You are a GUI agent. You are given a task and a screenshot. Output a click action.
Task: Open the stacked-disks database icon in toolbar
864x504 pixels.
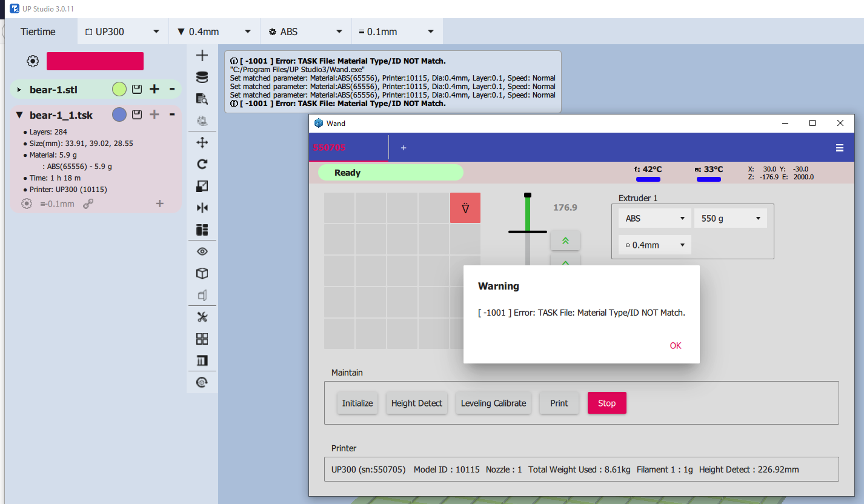pos(202,77)
